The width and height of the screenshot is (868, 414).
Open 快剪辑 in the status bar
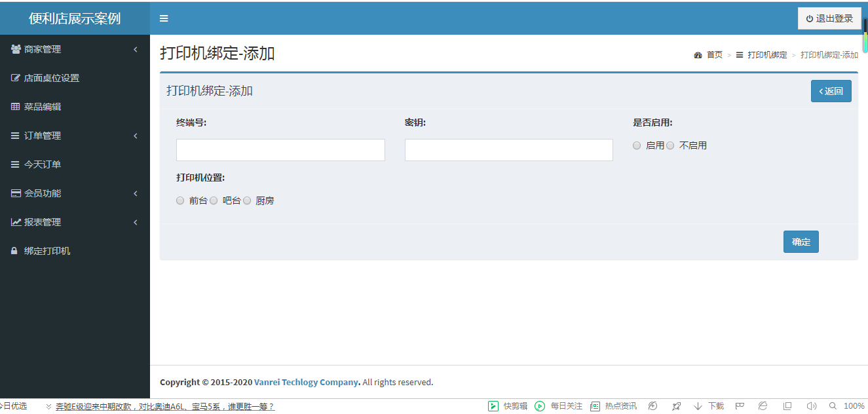(508, 406)
